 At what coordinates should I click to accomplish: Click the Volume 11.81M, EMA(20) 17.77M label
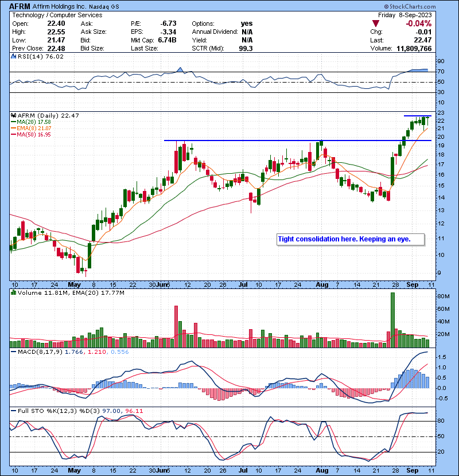pyautogui.click(x=71, y=293)
